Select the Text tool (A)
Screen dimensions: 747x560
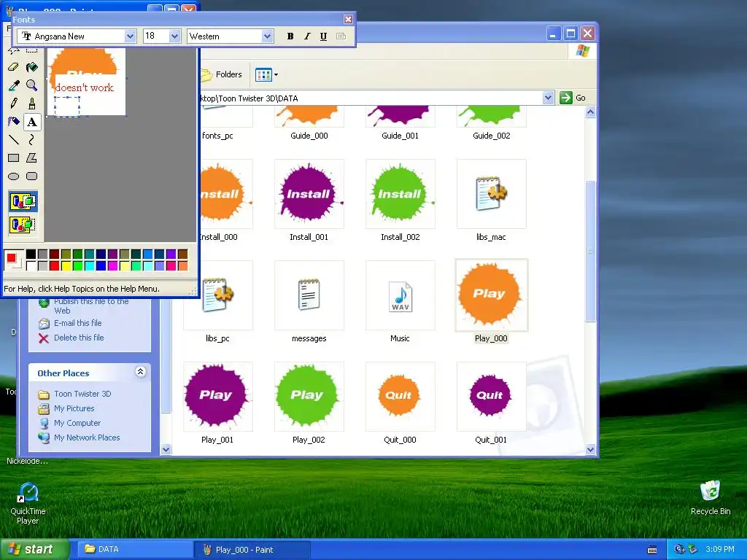pyautogui.click(x=32, y=122)
